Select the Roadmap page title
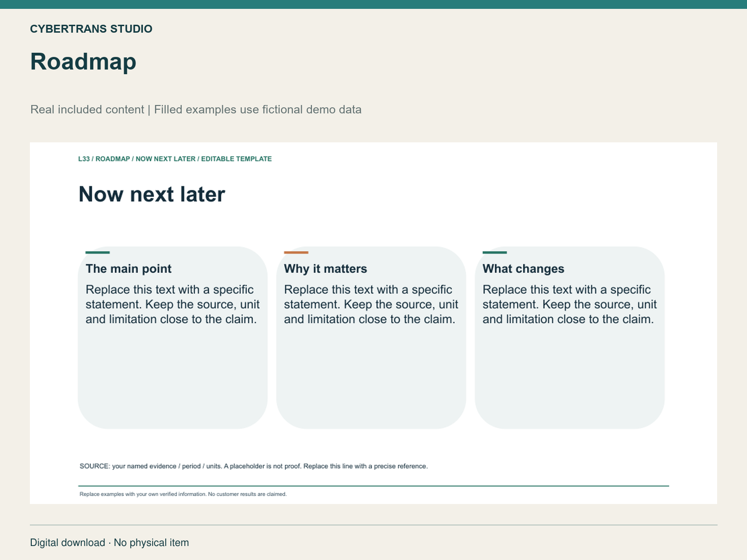747x560 pixels. click(83, 62)
